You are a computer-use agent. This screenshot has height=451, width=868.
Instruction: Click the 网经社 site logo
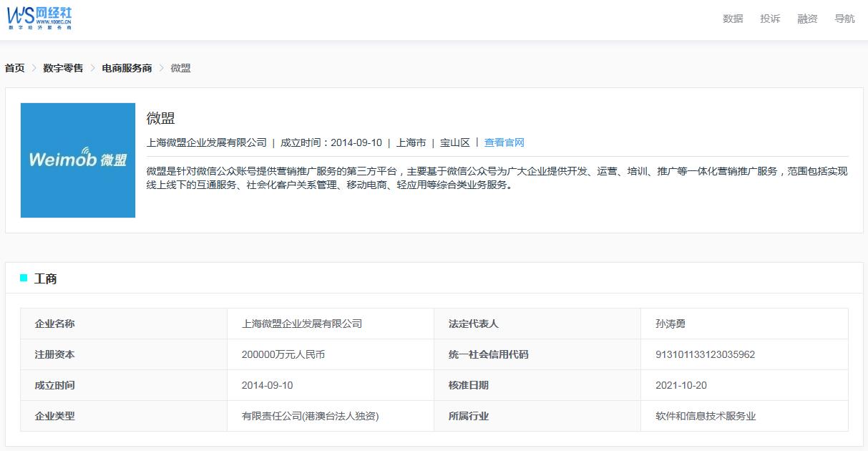[37, 19]
